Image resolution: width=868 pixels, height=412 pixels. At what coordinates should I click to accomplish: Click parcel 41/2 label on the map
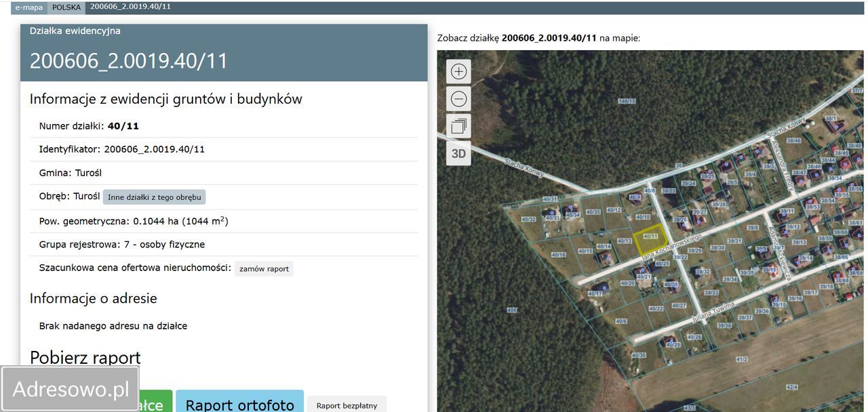click(x=742, y=359)
